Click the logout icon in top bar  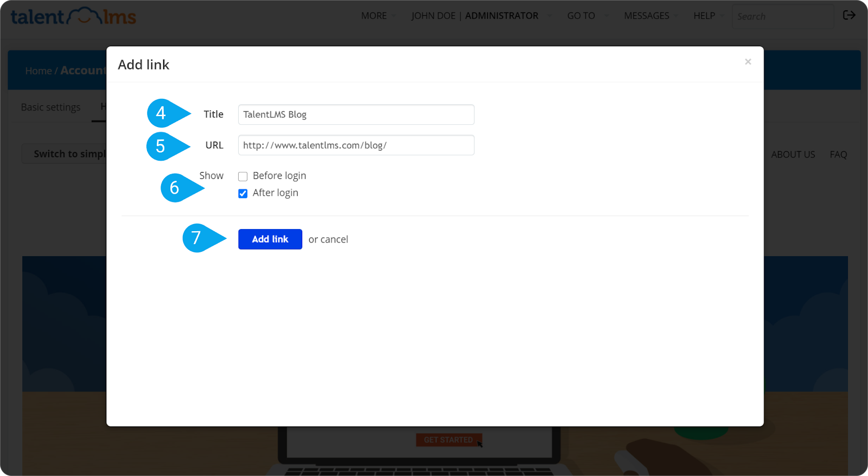[849, 15]
